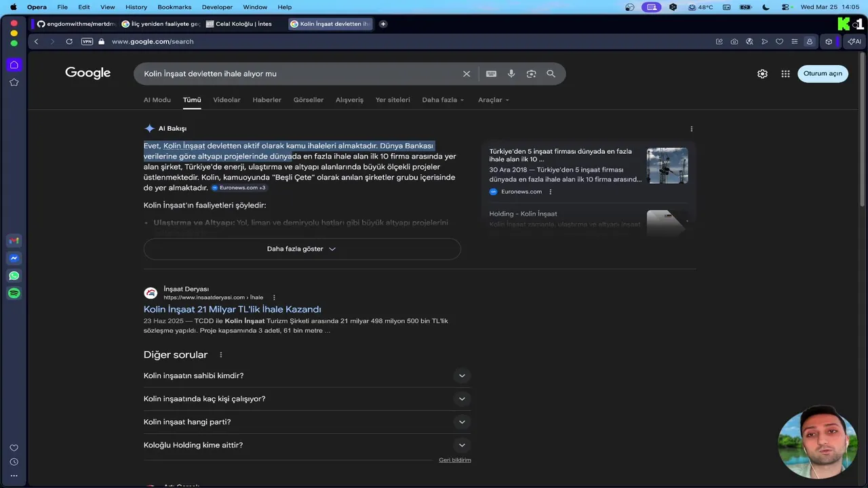Open the History menu in menu bar

[x=136, y=7]
